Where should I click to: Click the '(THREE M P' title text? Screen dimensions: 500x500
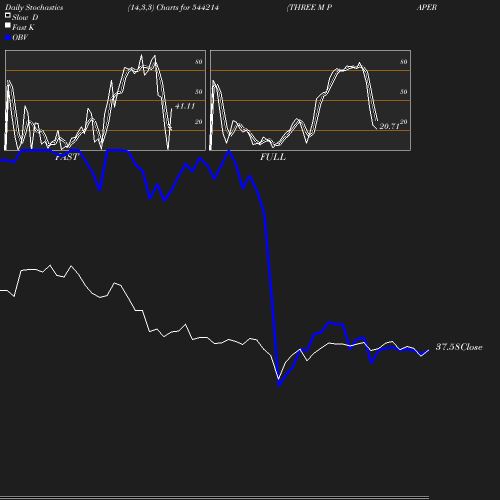309,8
